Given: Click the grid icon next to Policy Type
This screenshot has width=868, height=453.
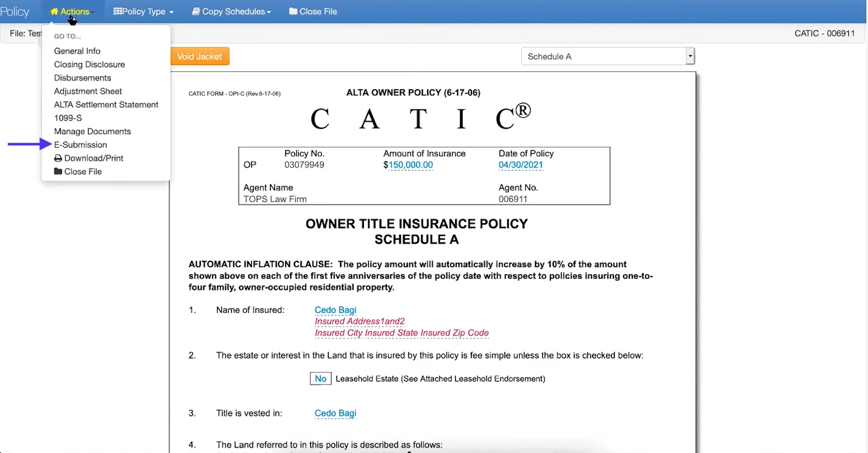Looking at the screenshot, I should tap(117, 11).
